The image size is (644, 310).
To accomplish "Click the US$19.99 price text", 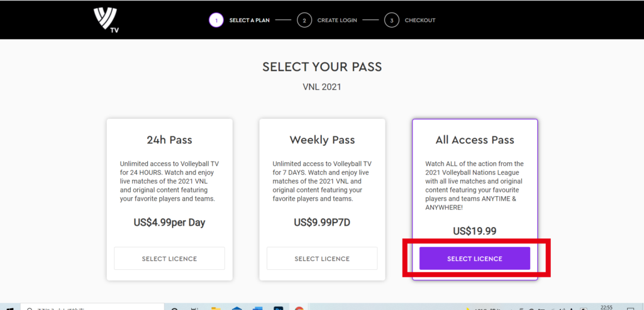I will coord(474,231).
